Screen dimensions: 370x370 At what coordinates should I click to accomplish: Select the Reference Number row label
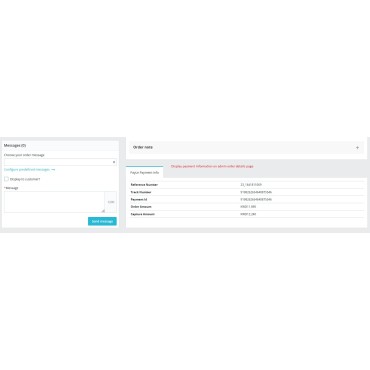click(144, 185)
